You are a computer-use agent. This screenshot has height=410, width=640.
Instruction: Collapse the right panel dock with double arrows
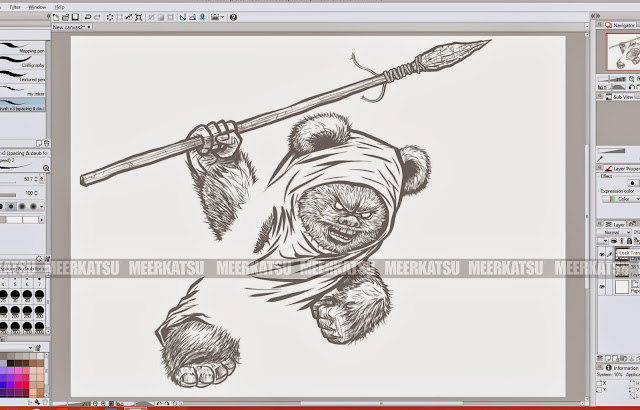click(x=595, y=16)
